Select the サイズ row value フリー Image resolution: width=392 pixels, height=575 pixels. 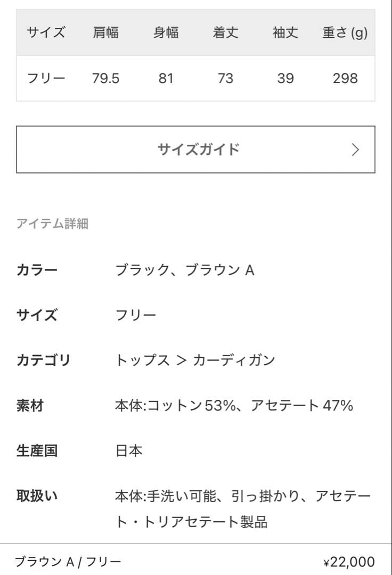[x=136, y=315]
